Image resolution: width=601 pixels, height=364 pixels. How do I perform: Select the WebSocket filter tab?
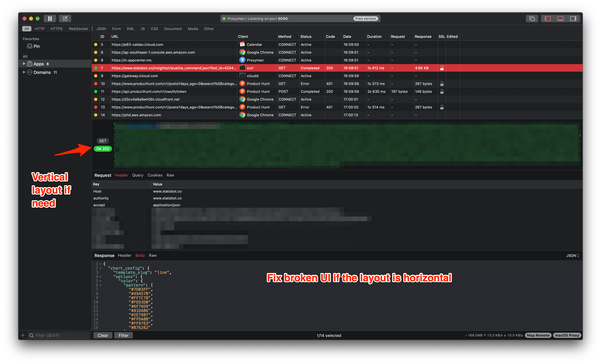(78, 29)
